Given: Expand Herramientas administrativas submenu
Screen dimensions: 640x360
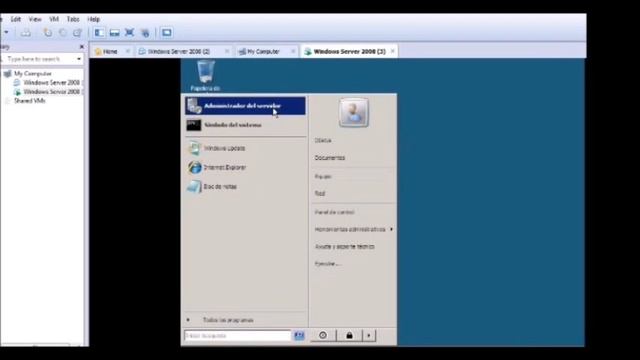Looking at the screenshot, I should point(353,229).
